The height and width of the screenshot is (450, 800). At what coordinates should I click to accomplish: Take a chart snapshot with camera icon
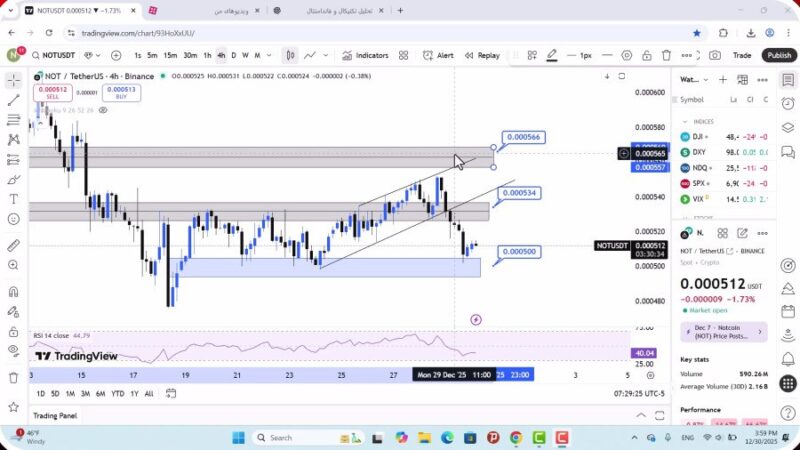715,56
